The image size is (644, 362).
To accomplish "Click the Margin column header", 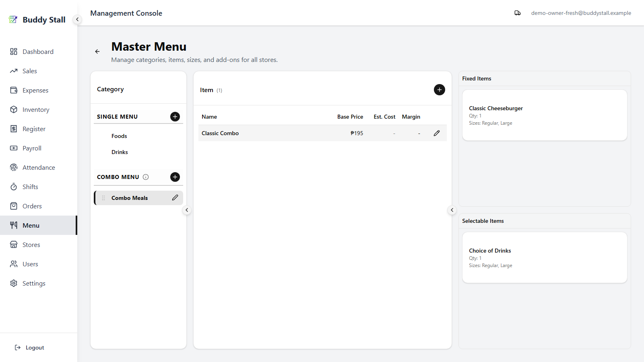I will tap(411, 117).
